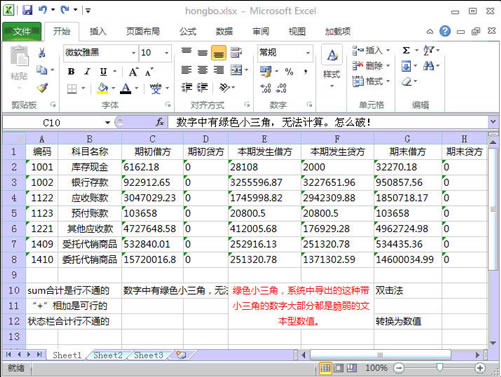The image size is (501, 377).
Task: Click the Paste clipboard icon
Action: 19,56
